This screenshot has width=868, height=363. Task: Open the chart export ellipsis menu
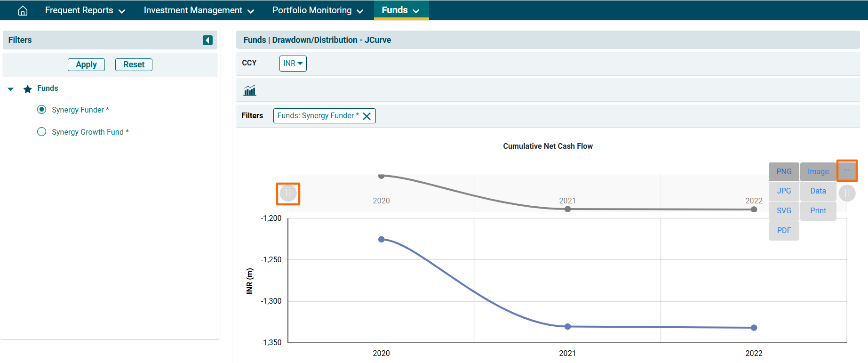(846, 170)
